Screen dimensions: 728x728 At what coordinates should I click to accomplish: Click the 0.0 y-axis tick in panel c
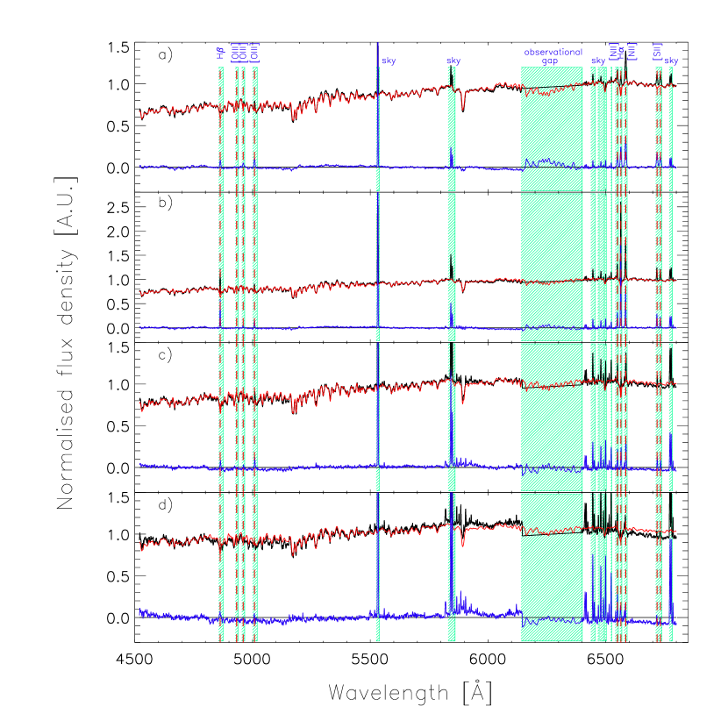pos(118,468)
